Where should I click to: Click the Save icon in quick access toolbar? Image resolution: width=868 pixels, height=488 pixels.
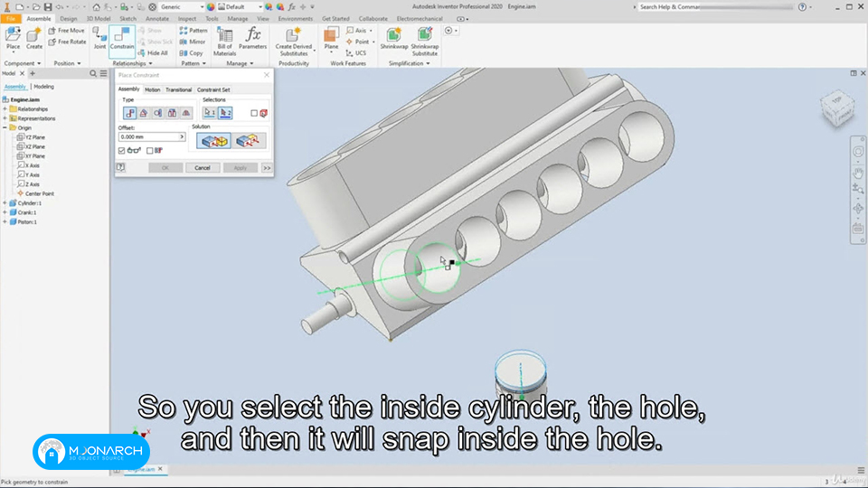48,6
